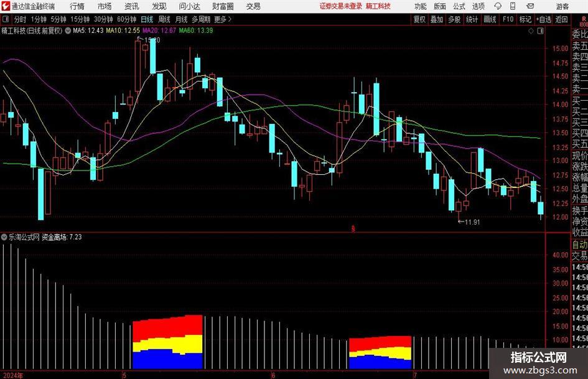Switch to the 60分钟 period tab
This screenshot has height=379, width=588.
[x=127, y=19]
